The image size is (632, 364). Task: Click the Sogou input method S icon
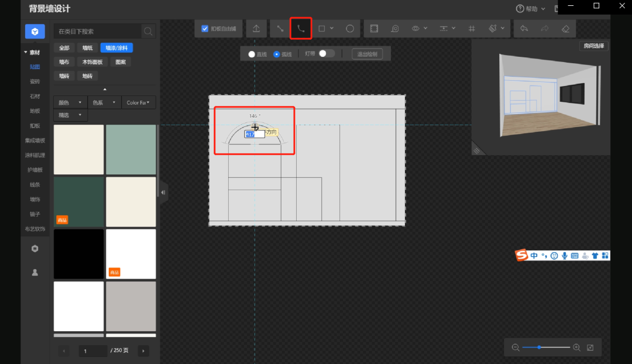(x=521, y=255)
